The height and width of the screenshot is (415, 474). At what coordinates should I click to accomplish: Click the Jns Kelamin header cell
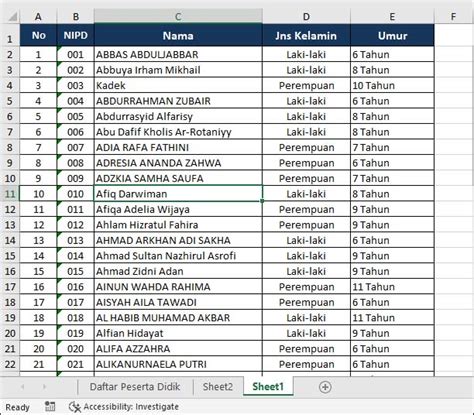(x=306, y=35)
